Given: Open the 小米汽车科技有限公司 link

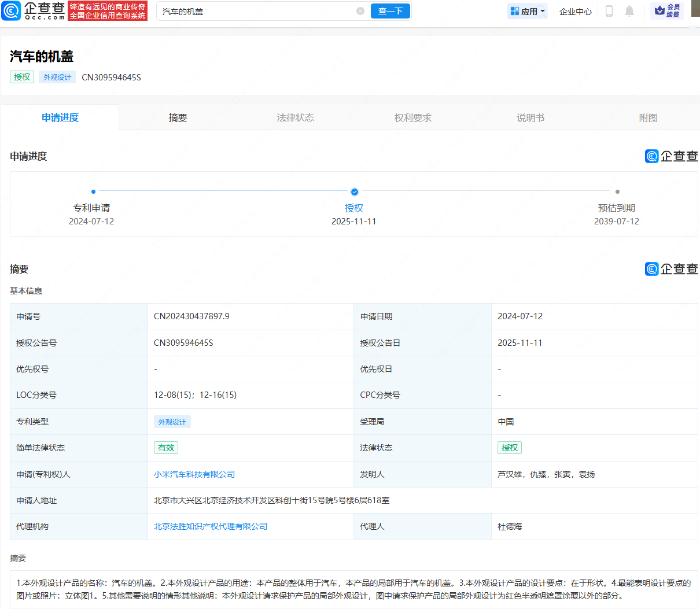Looking at the screenshot, I should tap(194, 474).
